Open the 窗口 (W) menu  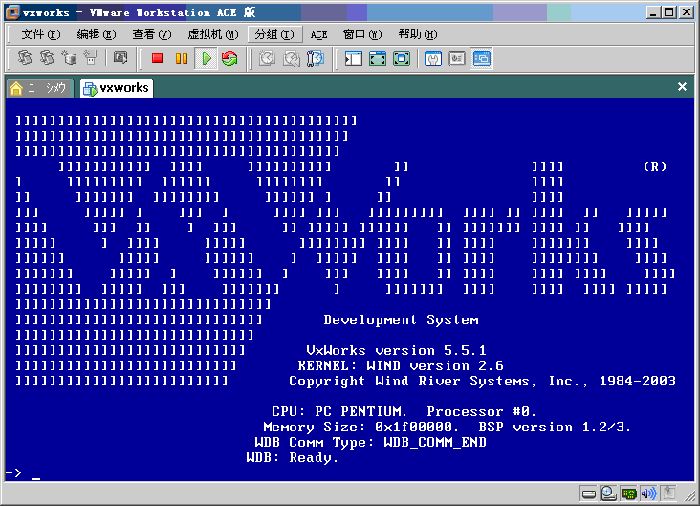[362, 34]
